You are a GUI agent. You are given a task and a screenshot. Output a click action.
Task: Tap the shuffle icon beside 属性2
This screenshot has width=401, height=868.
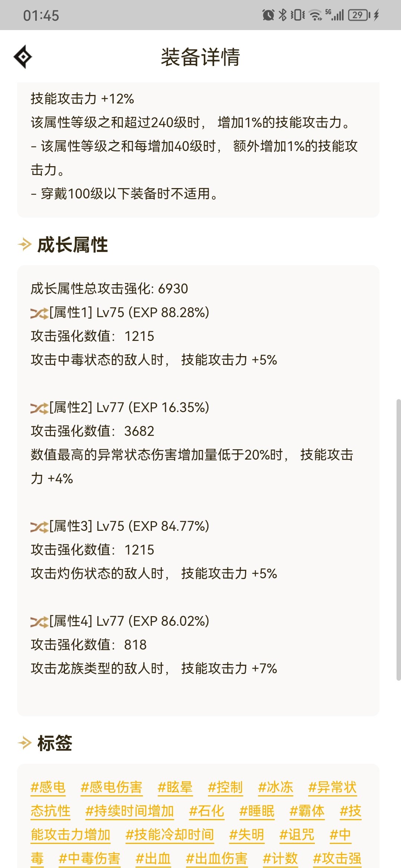coord(39,408)
